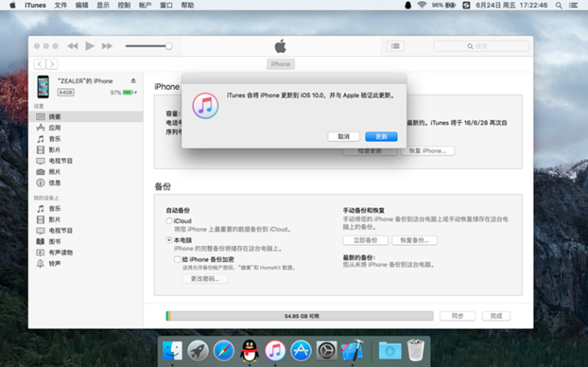Open the Downloads folder in dock
Viewport: 588px width, 367px height.
(389, 350)
